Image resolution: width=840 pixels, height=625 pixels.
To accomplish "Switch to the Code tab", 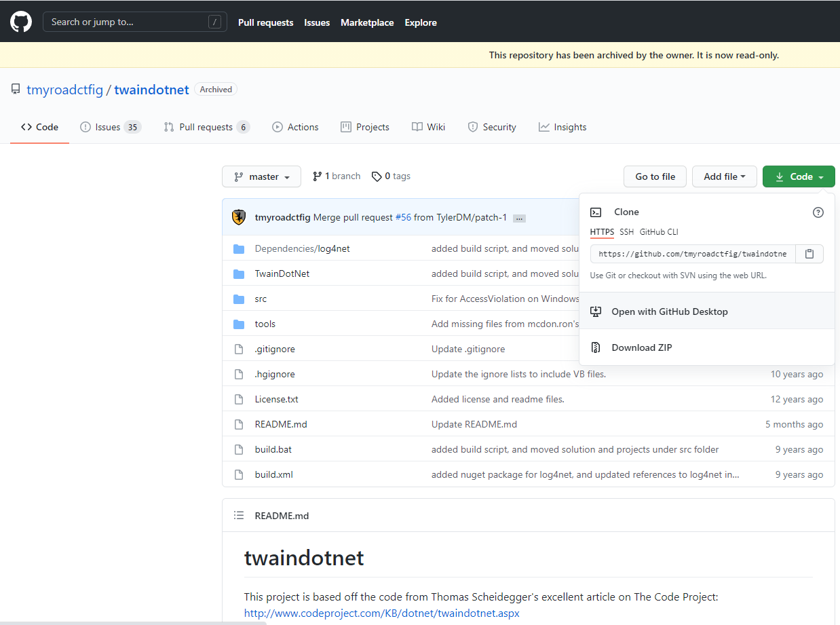I will 39,127.
